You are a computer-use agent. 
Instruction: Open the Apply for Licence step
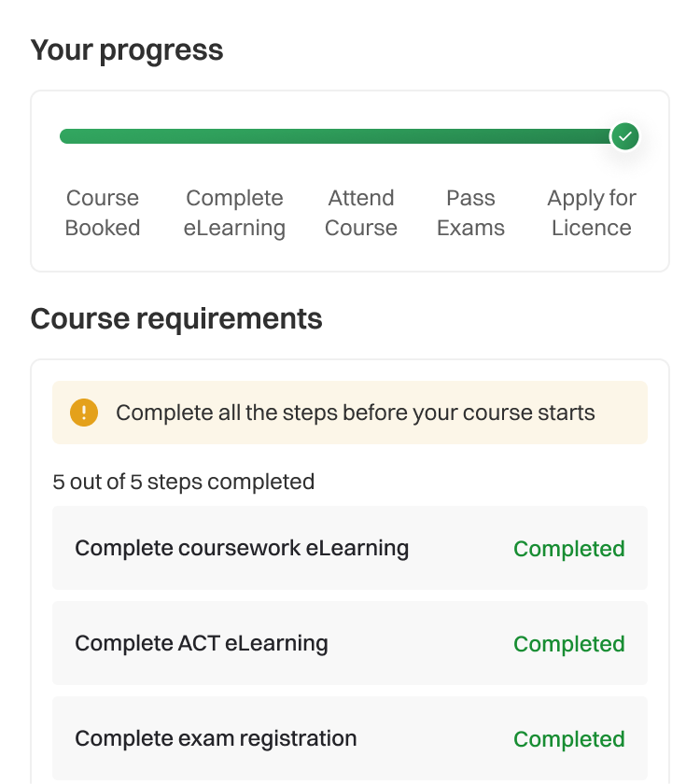(592, 213)
